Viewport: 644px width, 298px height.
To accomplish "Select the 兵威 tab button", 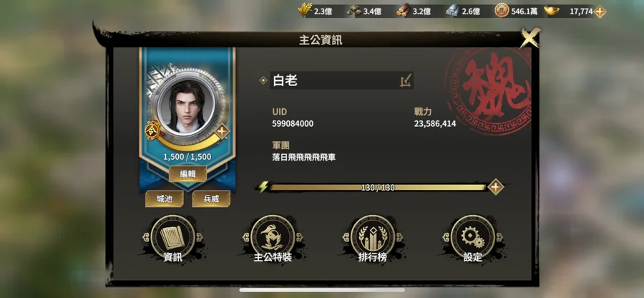I will 211,199.
